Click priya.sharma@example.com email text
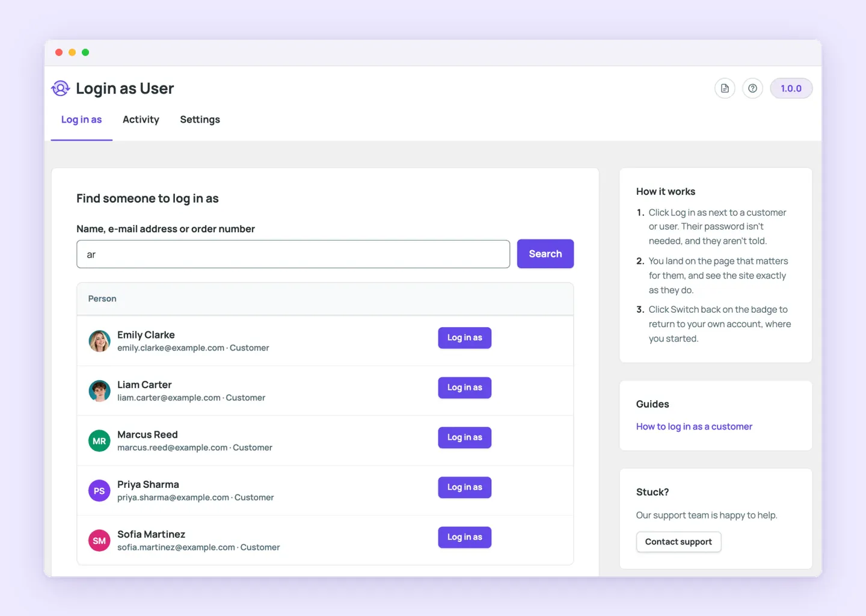The height and width of the screenshot is (616, 866). [173, 497]
